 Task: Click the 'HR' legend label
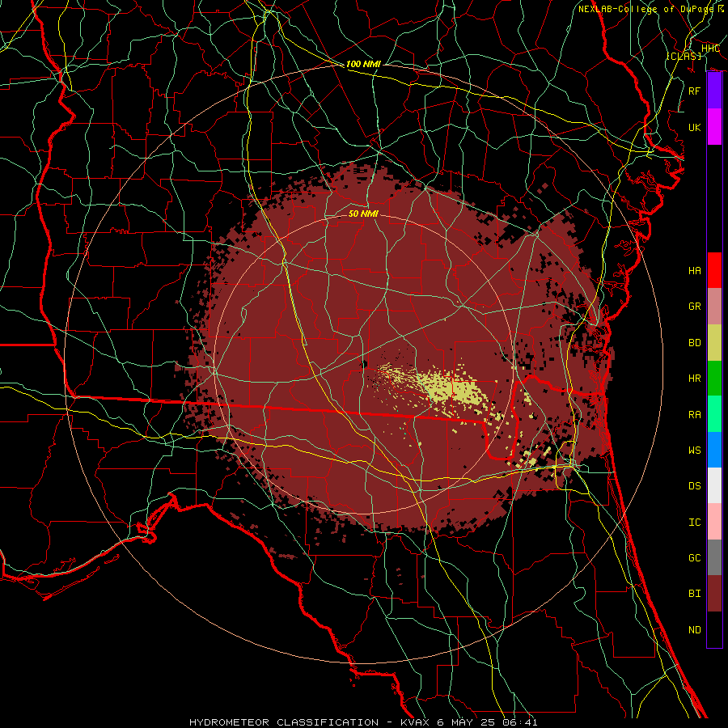click(x=694, y=379)
